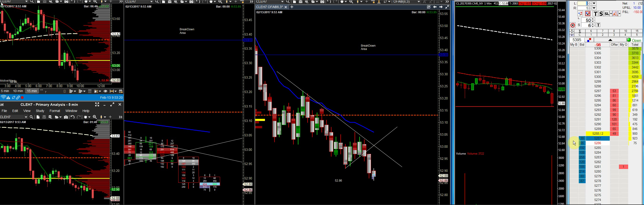Click the wifi connection status icon
This screenshot has width=644, height=205.
coord(3,97)
